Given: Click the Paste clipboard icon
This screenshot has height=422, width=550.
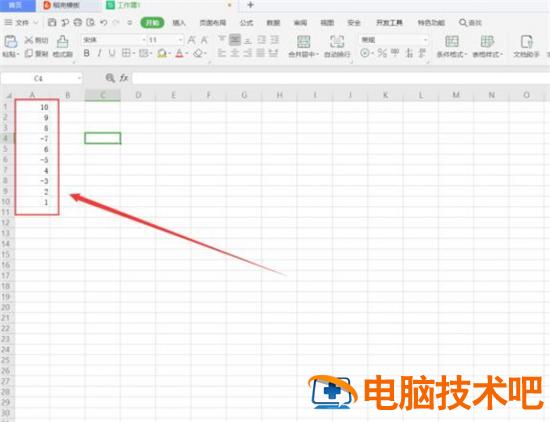Looking at the screenshot, I should tap(10, 41).
